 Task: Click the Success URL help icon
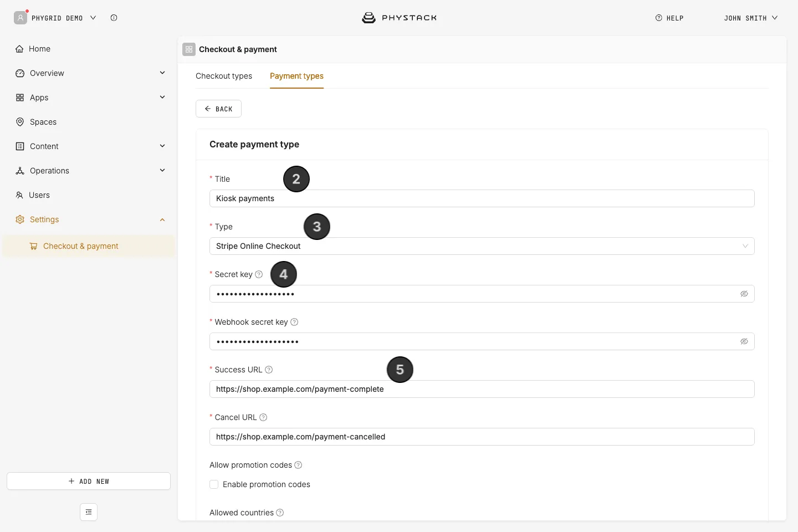(x=269, y=370)
